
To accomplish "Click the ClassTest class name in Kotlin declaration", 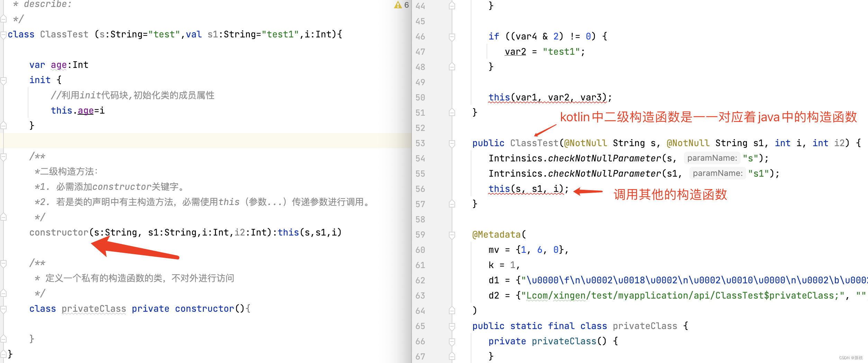I will [x=64, y=34].
